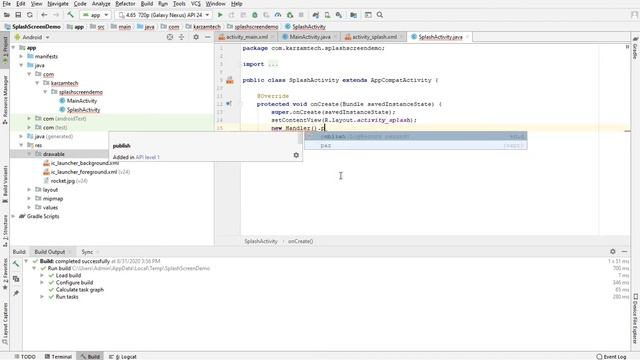Screen dimensions: 640x360
Task: Open the Analyze menu
Action: click(101, 4)
